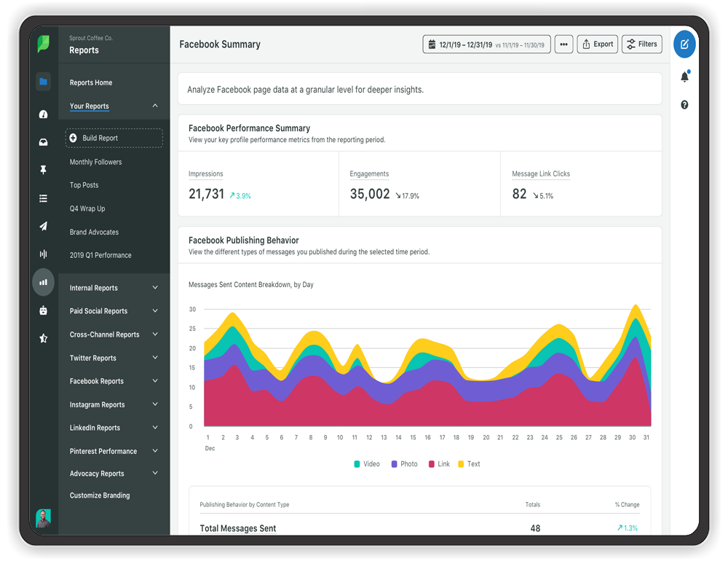Click the Sprout leaf logo icon
Viewport: 728px width, 561px height.
[x=44, y=44]
